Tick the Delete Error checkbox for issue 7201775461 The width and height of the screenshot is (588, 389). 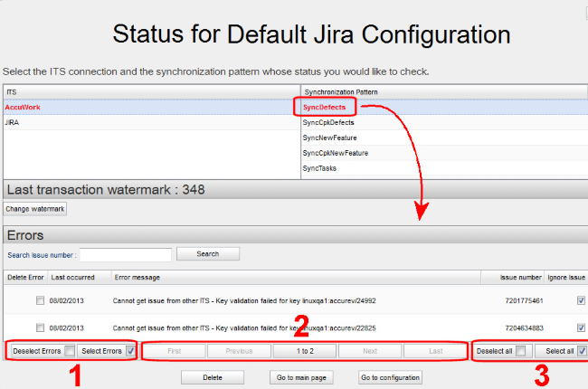point(40,301)
